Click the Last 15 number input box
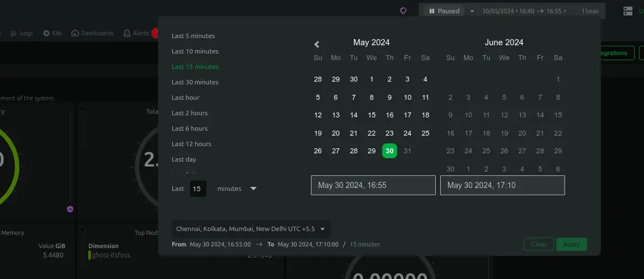This screenshot has height=279, width=644. (198, 189)
